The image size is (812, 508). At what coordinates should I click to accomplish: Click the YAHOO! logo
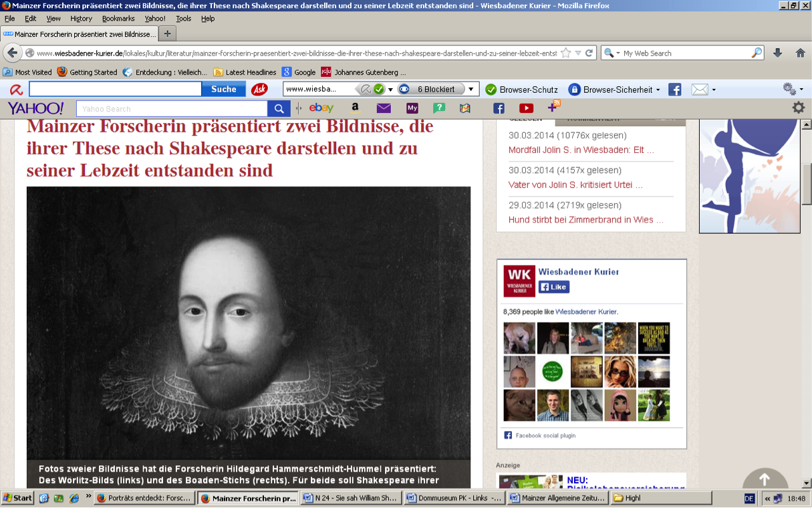pos(35,108)
